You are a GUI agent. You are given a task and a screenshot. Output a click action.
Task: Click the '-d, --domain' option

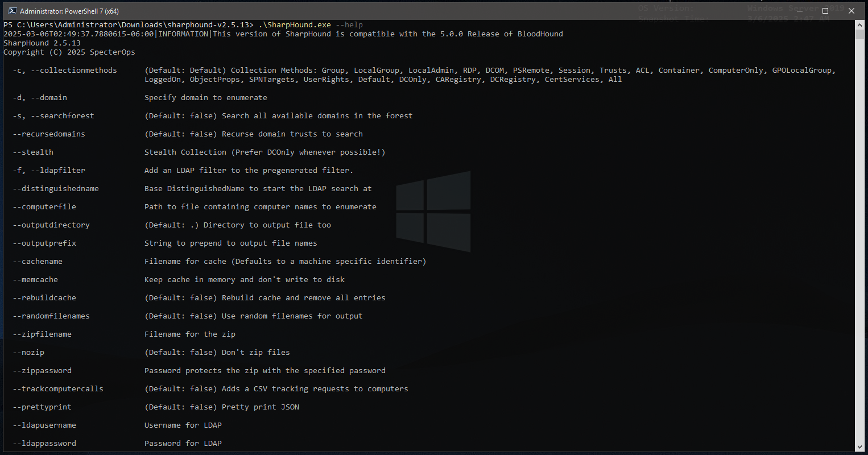40,98
